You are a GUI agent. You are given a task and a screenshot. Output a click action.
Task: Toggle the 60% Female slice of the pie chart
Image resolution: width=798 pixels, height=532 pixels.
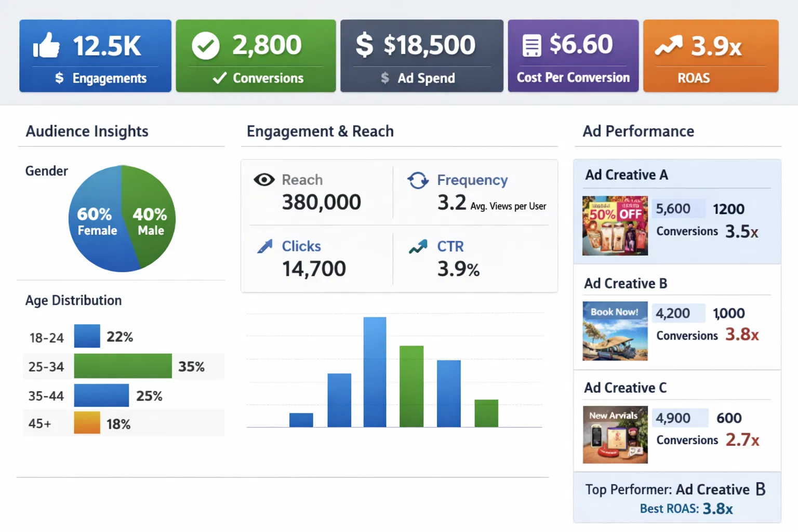click(x=96, y=221)
